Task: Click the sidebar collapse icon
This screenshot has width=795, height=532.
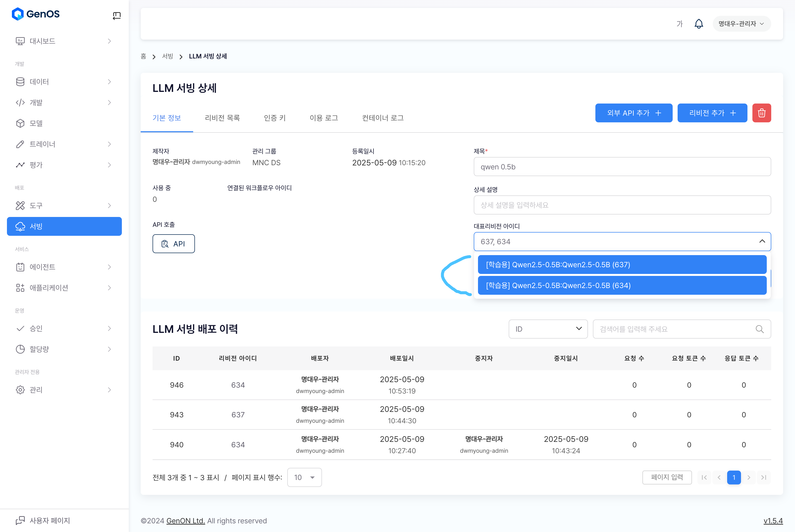Action: (x=116, y=16)
